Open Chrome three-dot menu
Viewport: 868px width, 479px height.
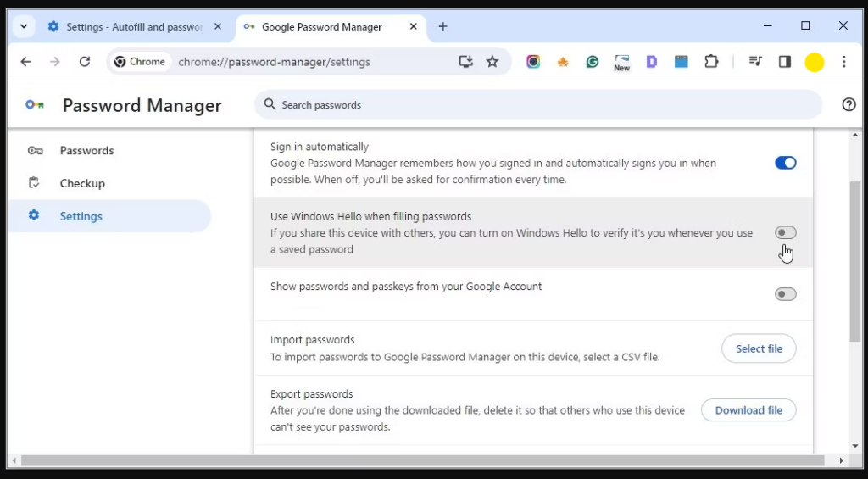coord(844,62)
